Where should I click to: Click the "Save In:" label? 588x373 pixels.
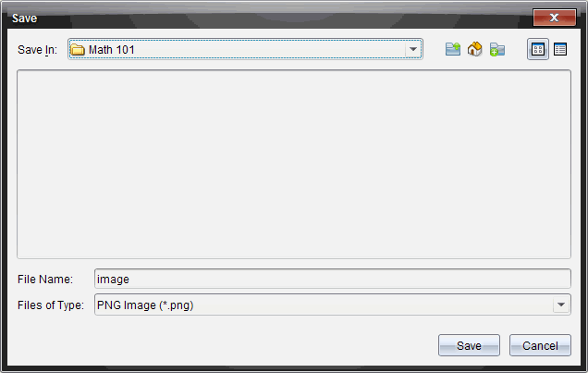tap(37, 50)
